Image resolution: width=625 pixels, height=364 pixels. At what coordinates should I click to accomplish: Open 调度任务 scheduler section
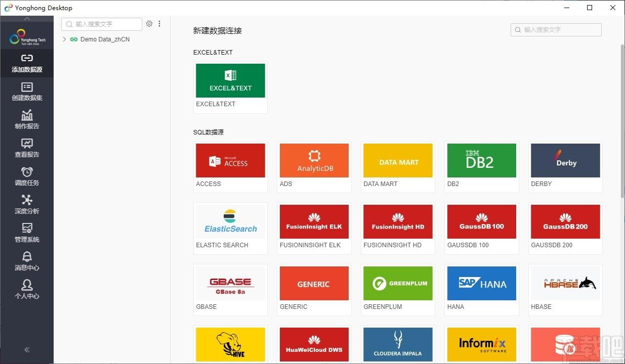pos(27,176)
